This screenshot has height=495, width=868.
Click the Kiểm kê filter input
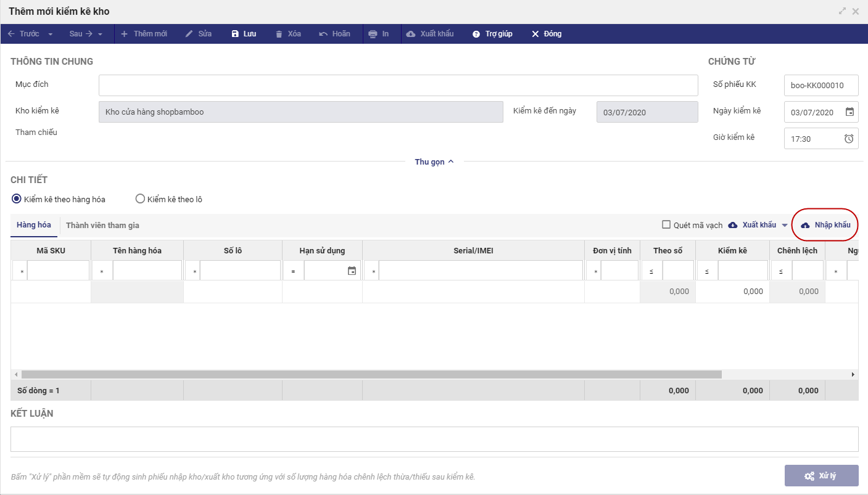point(743,271)
